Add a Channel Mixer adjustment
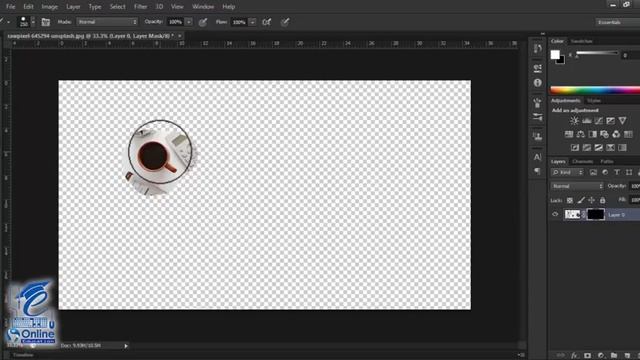Viewport: 640px width, 360px height. coord(616,134)
